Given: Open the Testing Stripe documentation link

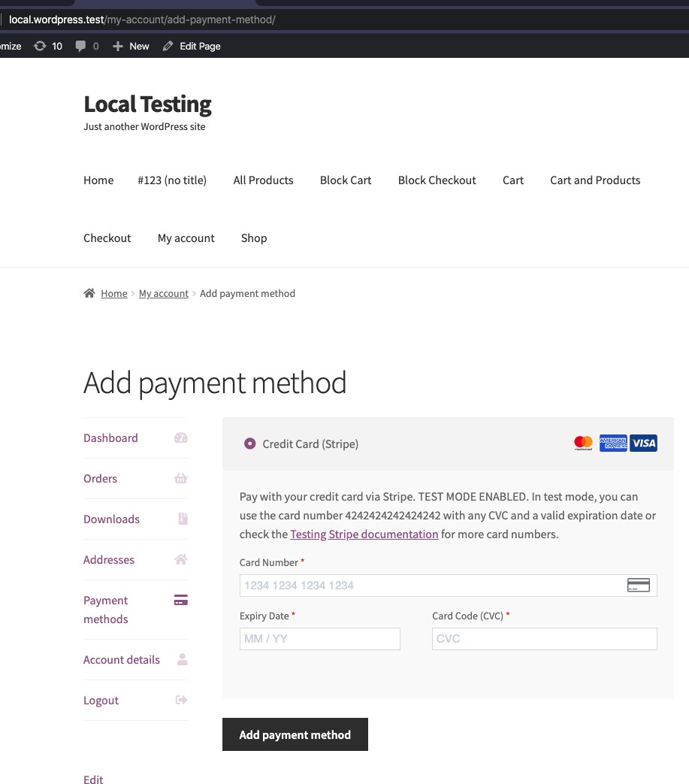Looking at the screenshot, I should 364,534.
